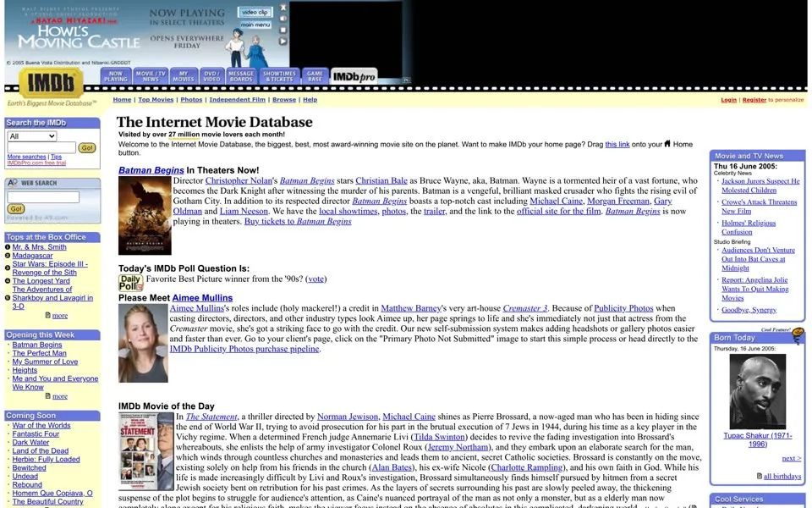Open Land of the Dead link

coord(41,451)
